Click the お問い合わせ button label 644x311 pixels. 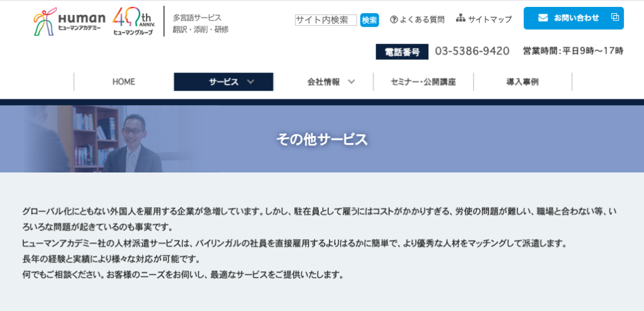coord(576,18)
